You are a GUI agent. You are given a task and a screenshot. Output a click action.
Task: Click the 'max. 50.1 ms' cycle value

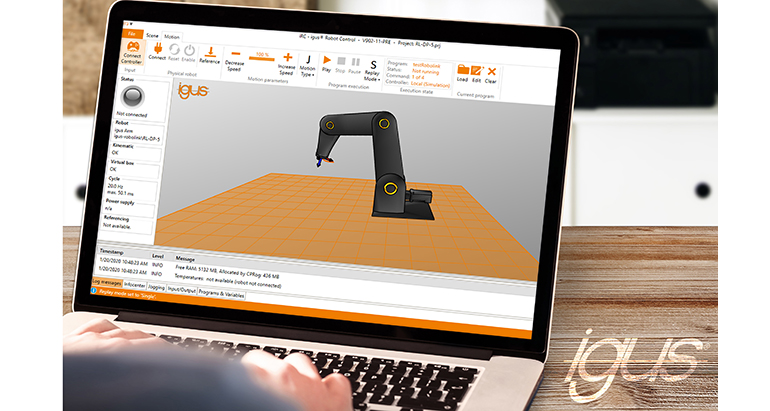[x=121, y=192]
